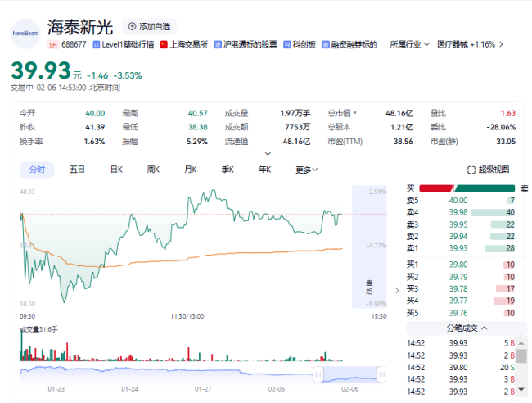Switch to the 五日 chart tab
Image resolution: width=532 pixels, height=403 pixels.
[77, 170]
